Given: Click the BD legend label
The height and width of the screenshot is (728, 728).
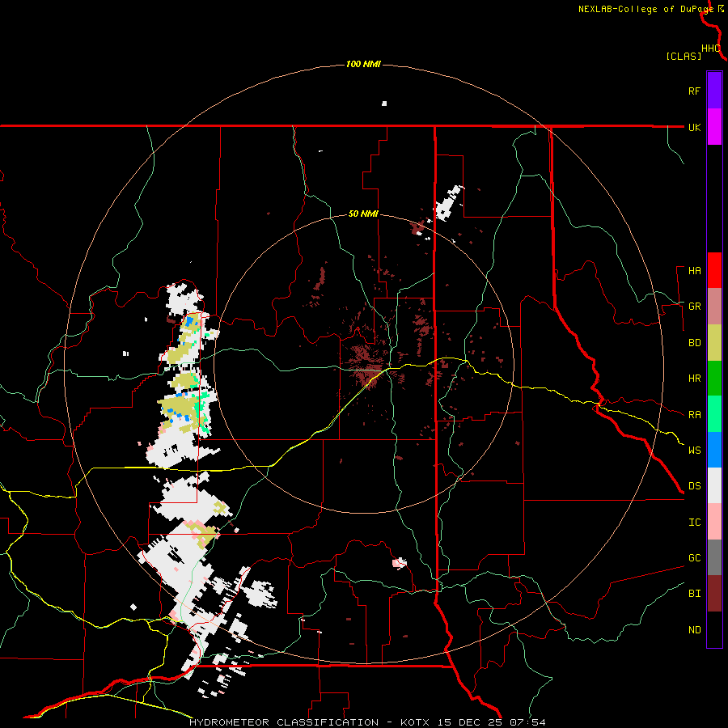Looking at the screenshot, I should [x=694, y=343].
